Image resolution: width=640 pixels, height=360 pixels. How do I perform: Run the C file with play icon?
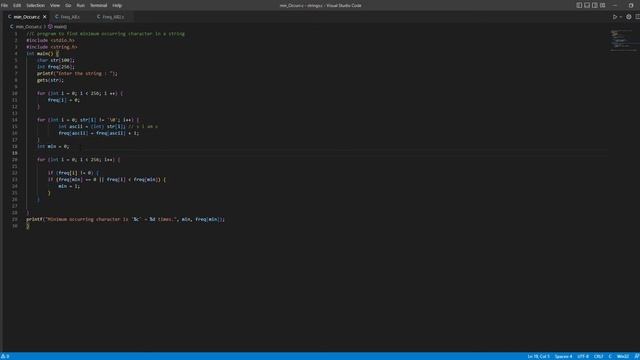click(x=615, y=17)
